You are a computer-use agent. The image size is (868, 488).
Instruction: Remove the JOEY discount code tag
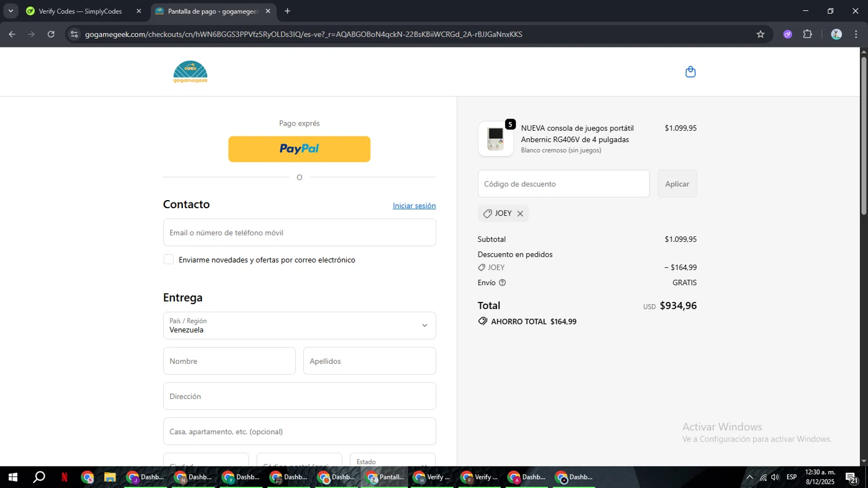coord(520,213)
